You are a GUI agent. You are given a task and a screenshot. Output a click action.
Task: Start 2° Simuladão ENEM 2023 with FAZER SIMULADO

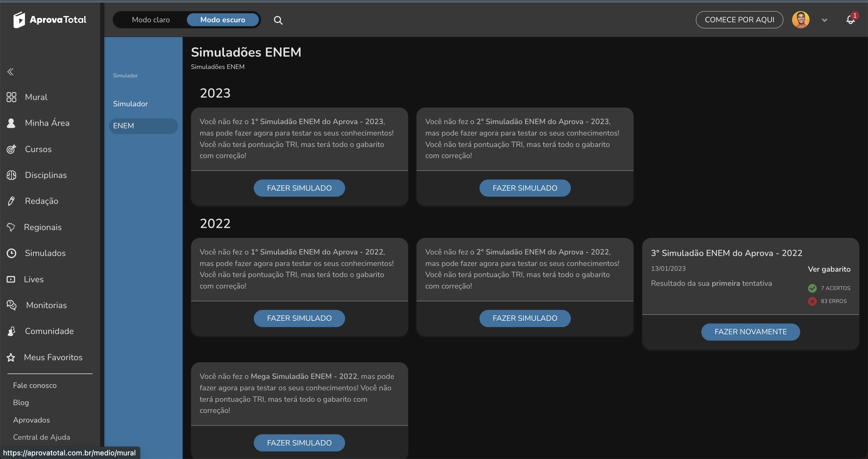tap(525, 188)
